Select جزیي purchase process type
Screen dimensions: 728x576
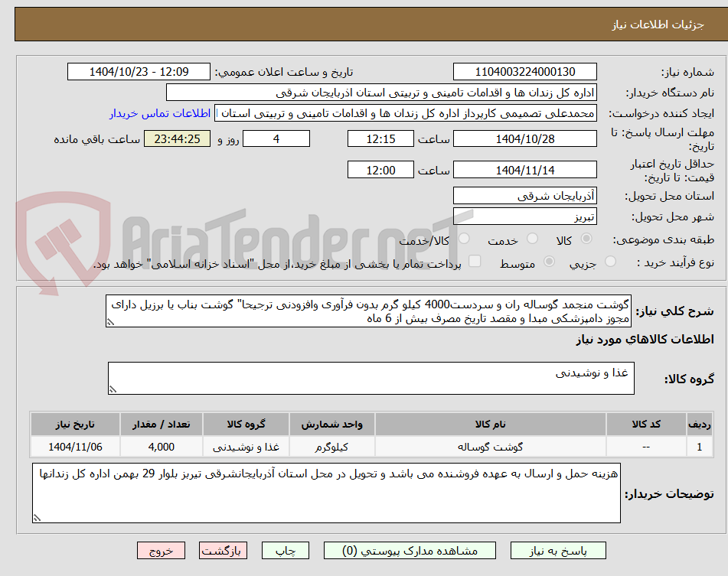(610, 261)
